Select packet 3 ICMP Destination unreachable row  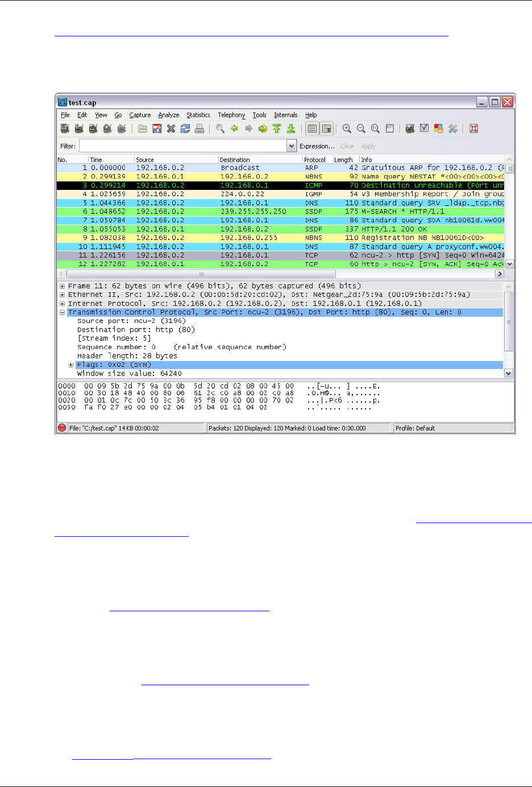pos(281,185)
